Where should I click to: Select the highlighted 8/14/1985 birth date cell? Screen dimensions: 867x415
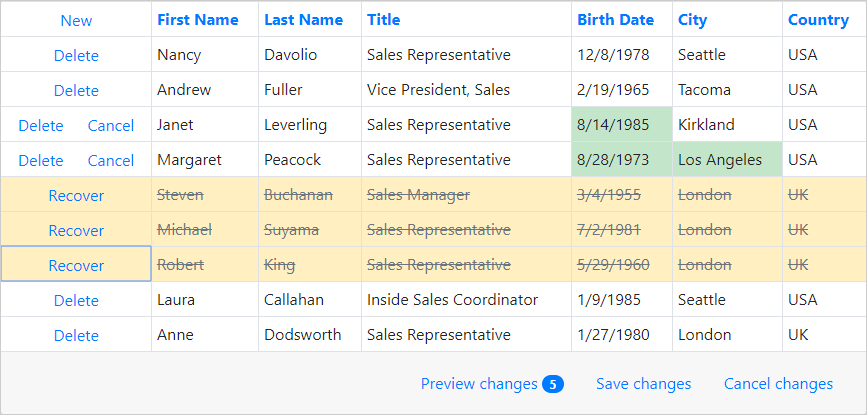tap(621, 125)
